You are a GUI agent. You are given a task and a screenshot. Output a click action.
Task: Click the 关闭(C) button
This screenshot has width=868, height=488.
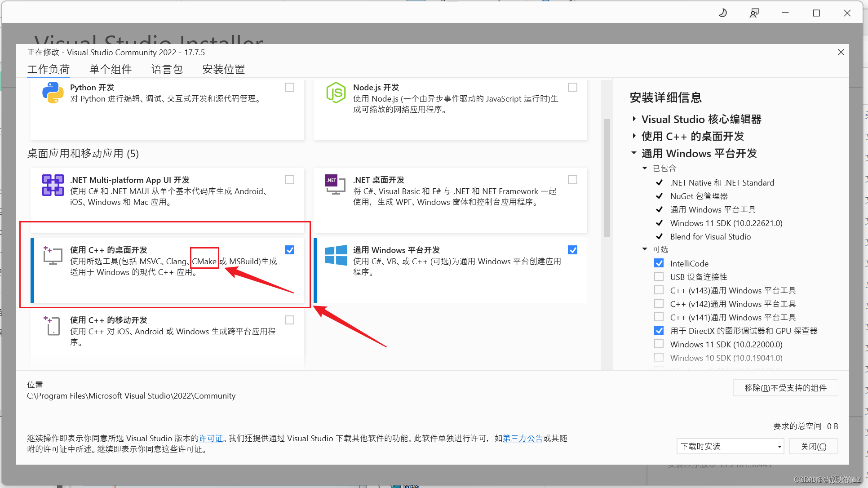point(813,446)
